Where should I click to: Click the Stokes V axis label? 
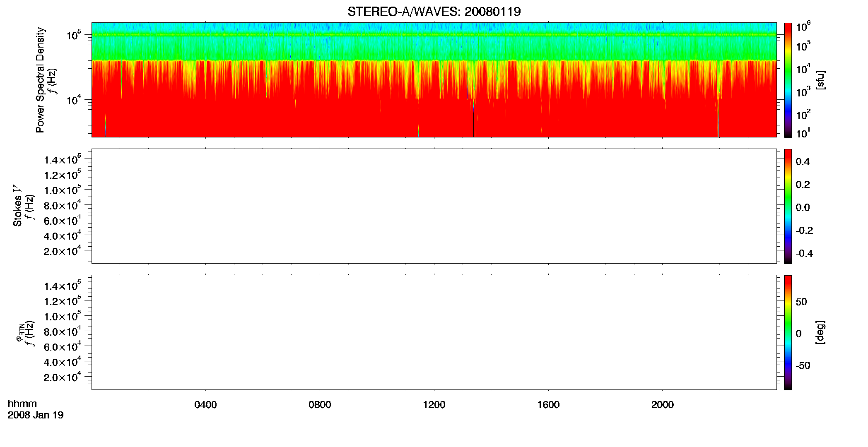(17, 205)
